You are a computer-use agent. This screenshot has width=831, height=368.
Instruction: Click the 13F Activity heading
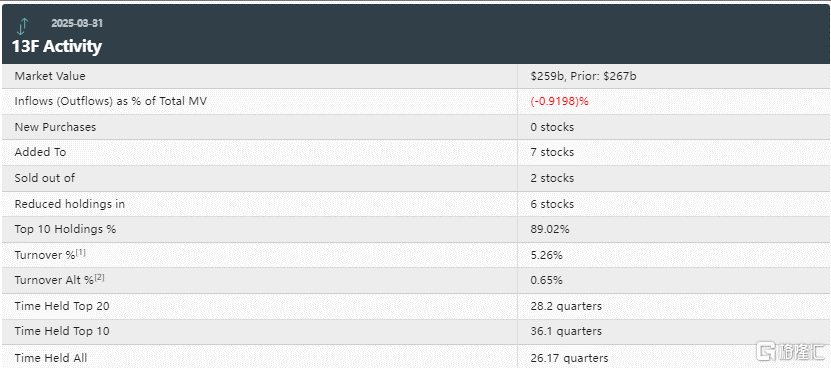click(x=57, y=46)
